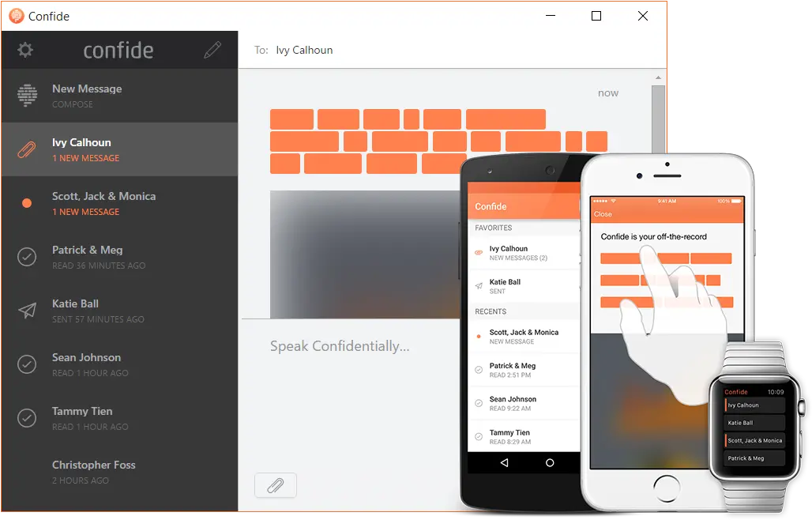Click the message pane scrollbar up arrow

click(x=657, y=77)
